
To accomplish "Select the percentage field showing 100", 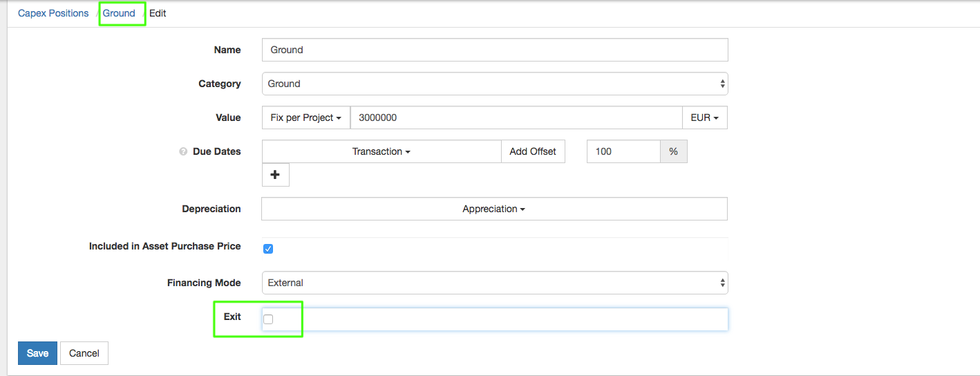I will (623, 151).
